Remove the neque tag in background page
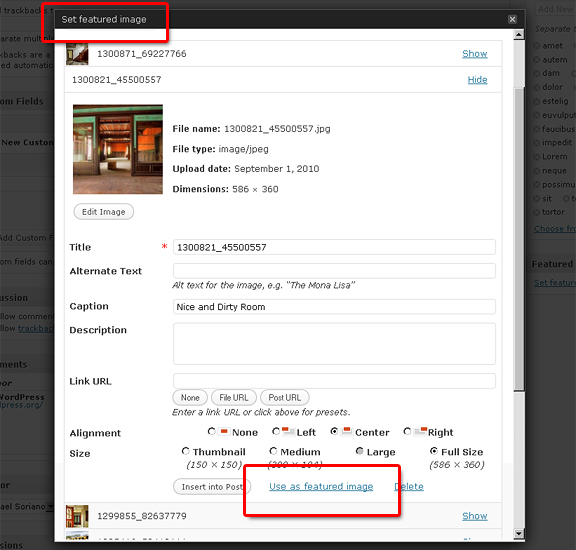The height and width of the screenshot is (550, 576). [x=537, y=171]
